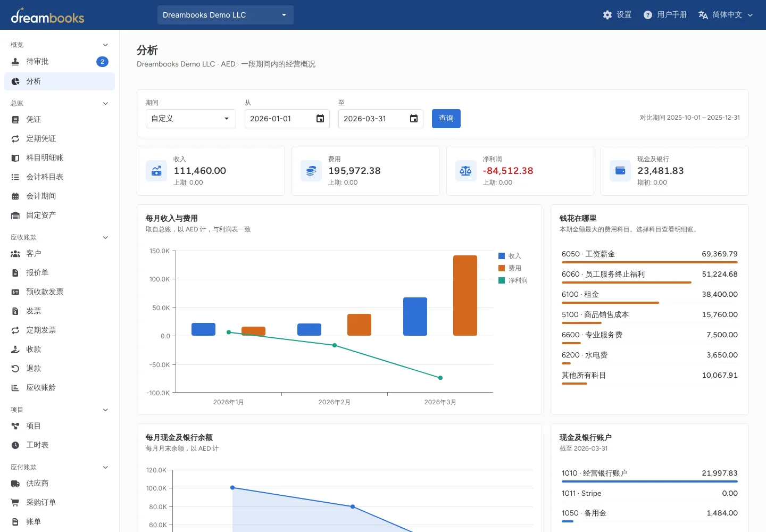
Task: Open 固定资产 in the sidebar
Action: [60, 215]
